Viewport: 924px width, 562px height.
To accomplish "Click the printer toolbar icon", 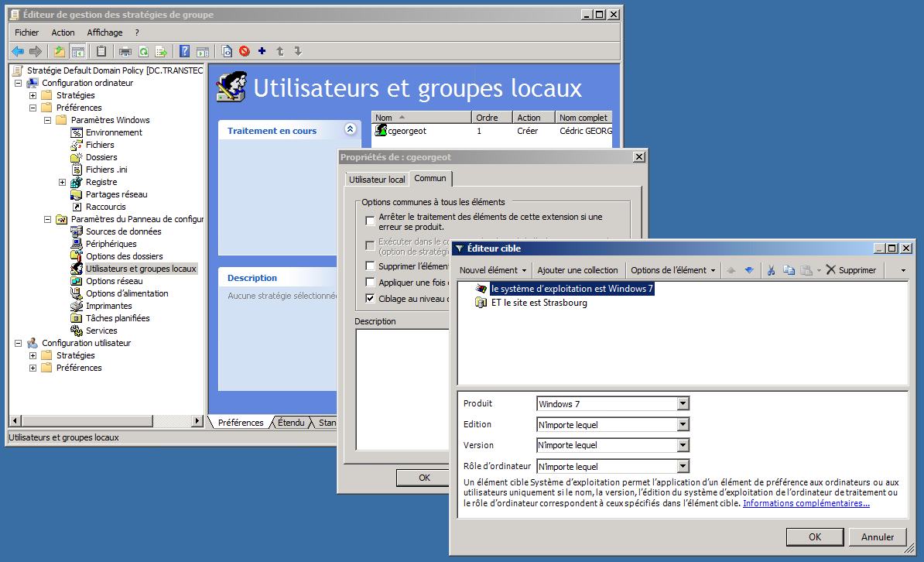I will click(x=125, y=51).
